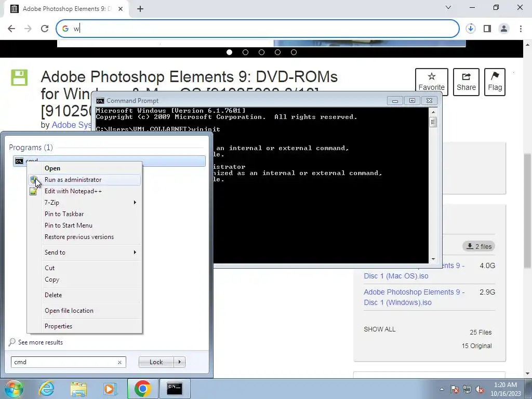Viewport: 532px width, 399px height.
Task: Open Chrome's downloads icon
Action: [470, 29]
